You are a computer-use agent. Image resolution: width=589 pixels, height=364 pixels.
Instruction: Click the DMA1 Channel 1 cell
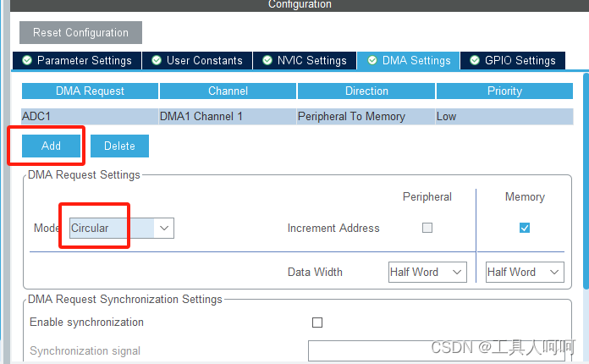(x=228, y=117)
